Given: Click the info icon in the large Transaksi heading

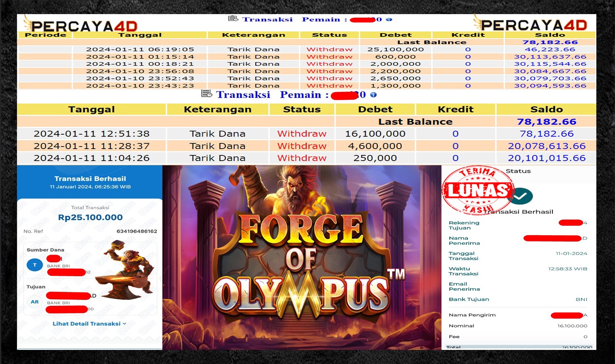Looking at the screenshot, I should [373, 95].
